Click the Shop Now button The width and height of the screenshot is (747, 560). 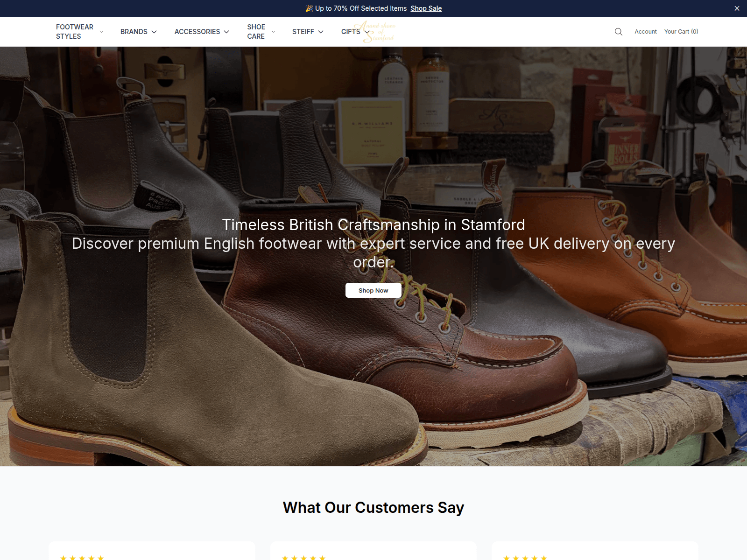(x=373, y=290)
